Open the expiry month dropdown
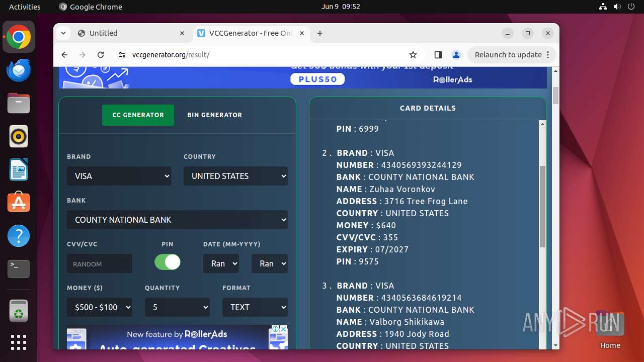The height and width of the screenshot is (362, 644). click(221, 263)
